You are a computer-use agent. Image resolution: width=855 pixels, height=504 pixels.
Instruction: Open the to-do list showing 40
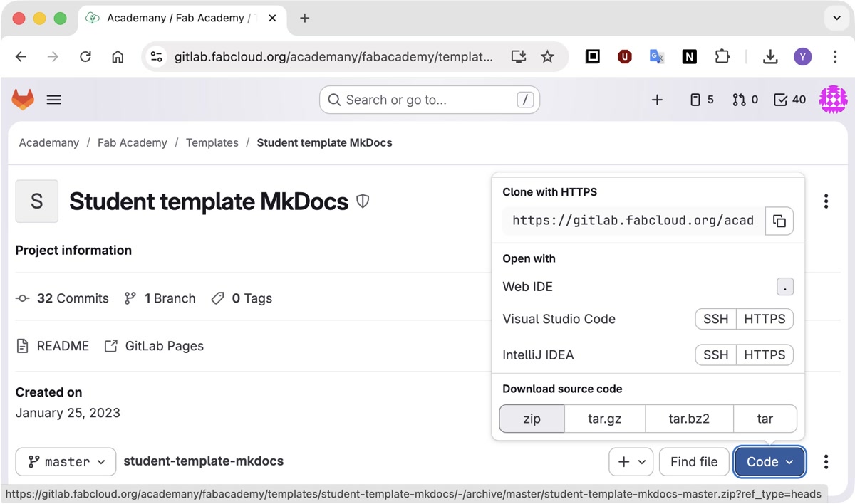789,100
